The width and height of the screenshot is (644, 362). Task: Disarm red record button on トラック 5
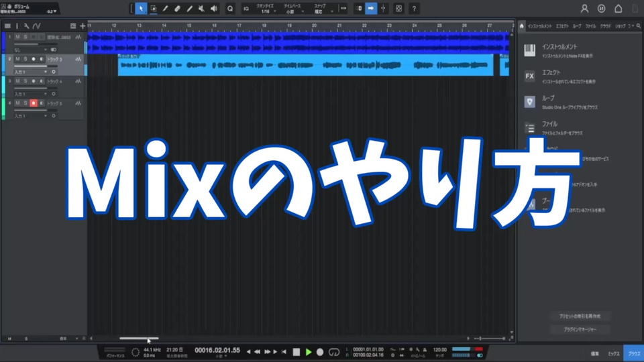(x=34, y=103)
